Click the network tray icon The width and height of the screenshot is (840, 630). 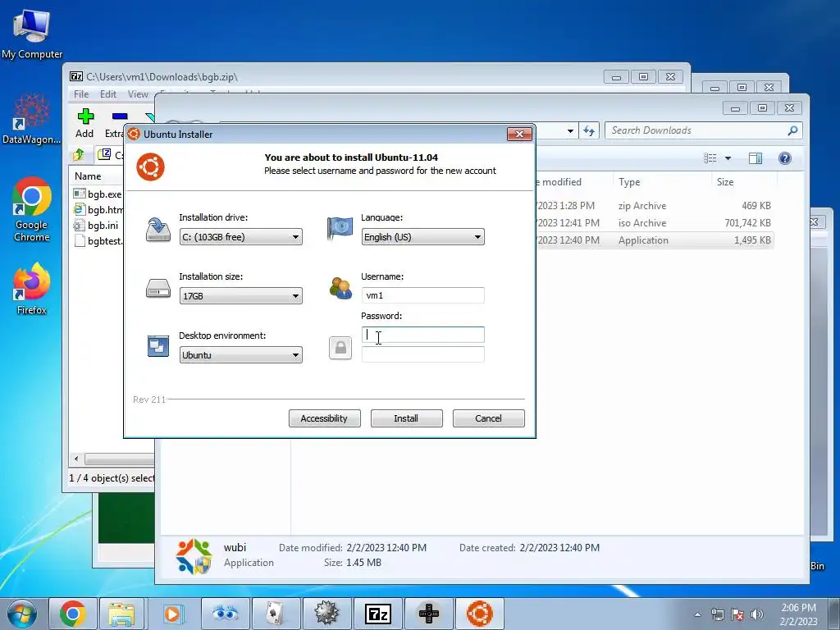(x=717, y=614)
